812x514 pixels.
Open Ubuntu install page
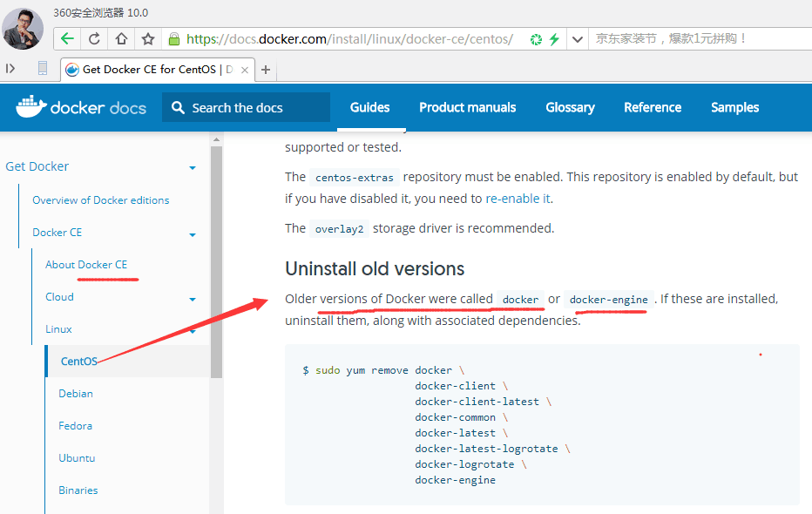click(77, 458)
